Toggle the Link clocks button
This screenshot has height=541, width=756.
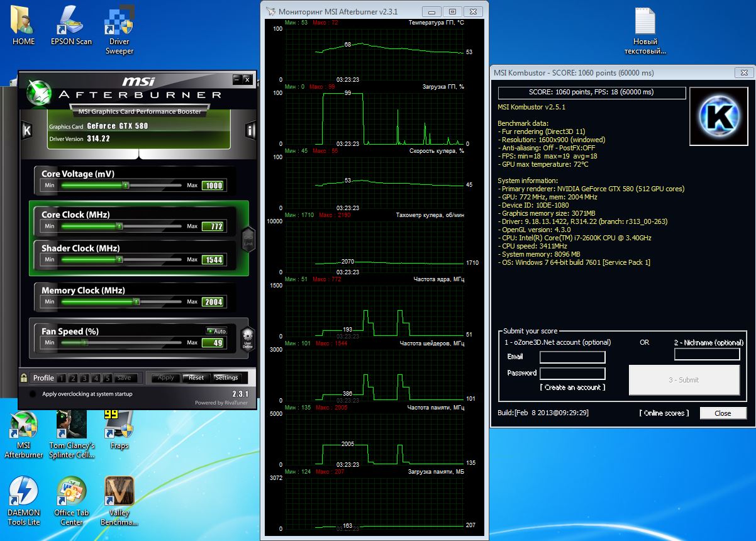(248, 239)
